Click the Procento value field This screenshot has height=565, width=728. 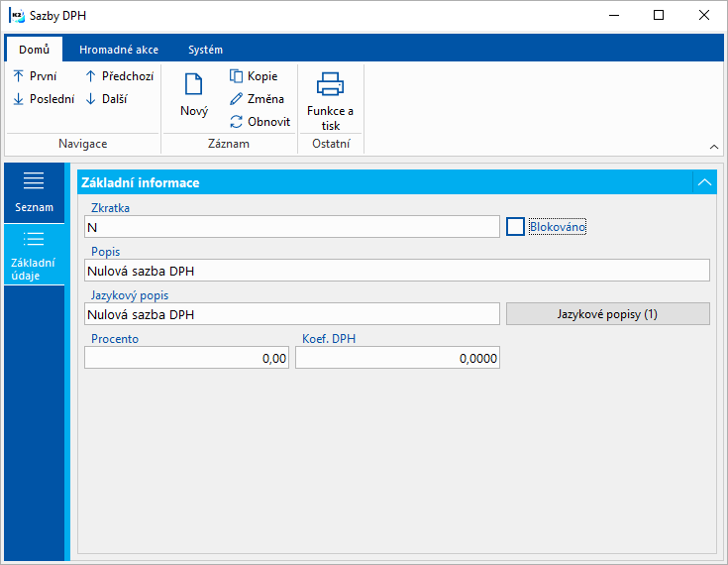(x=186, y=358)
